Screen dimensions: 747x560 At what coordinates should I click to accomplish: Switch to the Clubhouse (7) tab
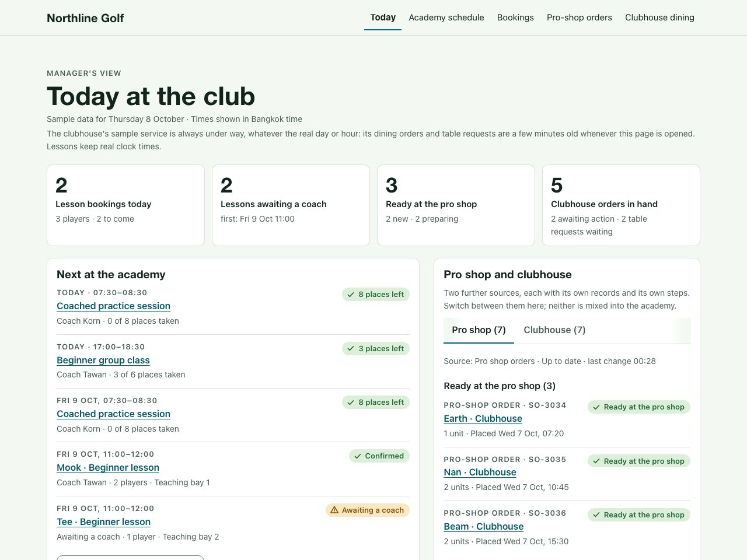pos(554,330)
